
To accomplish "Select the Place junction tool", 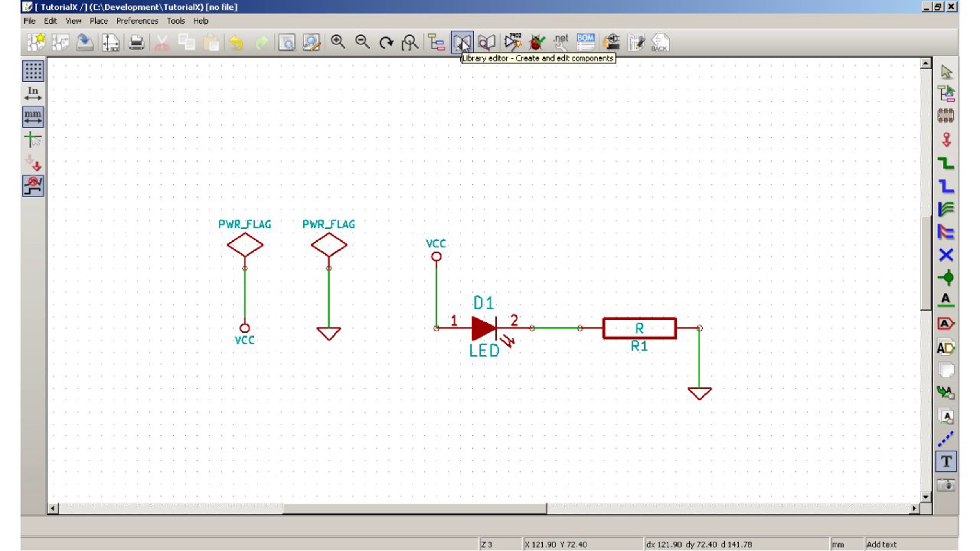I will point(946,278).
